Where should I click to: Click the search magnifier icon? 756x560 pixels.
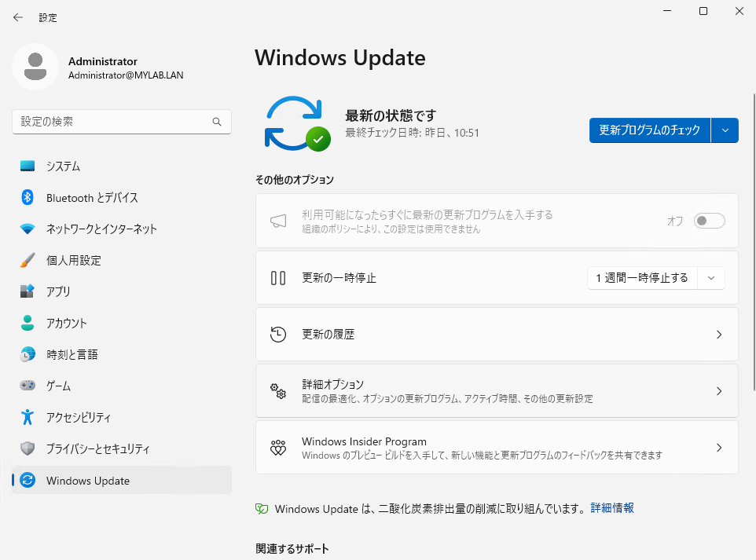tap(217, 123)
